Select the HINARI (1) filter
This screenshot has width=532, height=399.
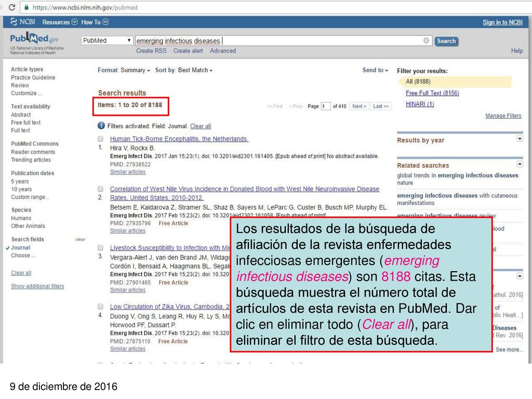[420, 104]
